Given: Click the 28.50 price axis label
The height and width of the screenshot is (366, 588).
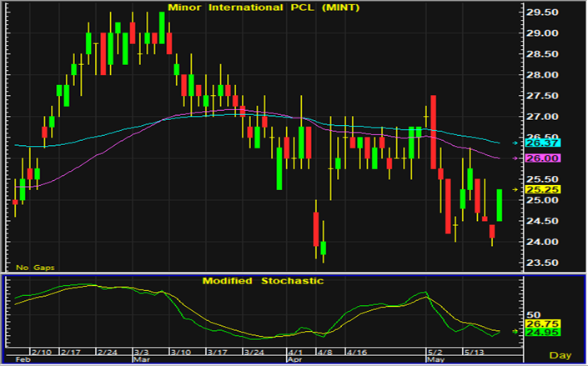Looking at the screenshot, I should [542, 54].
